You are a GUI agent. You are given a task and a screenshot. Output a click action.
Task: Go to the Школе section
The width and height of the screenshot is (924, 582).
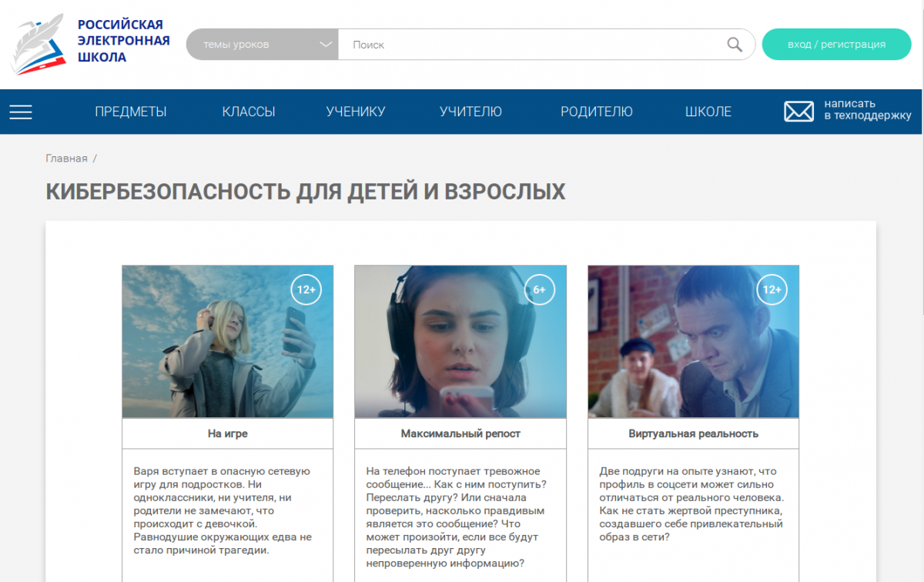(x=708, y=112)
